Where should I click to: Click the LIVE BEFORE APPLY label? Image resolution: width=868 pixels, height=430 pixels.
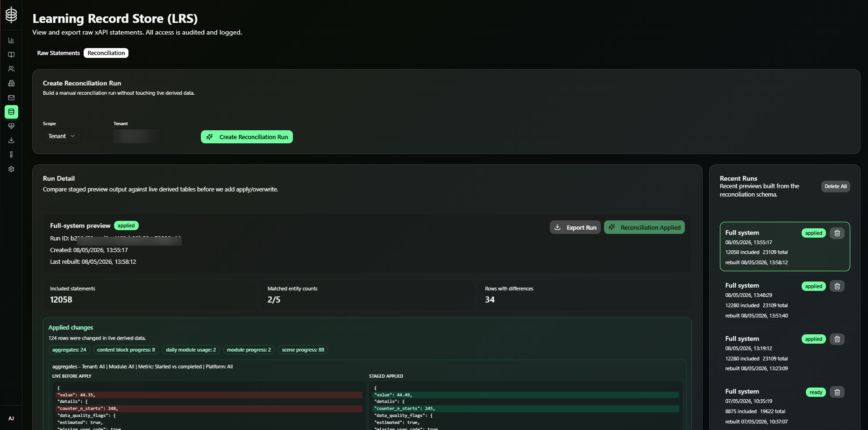[71, 376]
